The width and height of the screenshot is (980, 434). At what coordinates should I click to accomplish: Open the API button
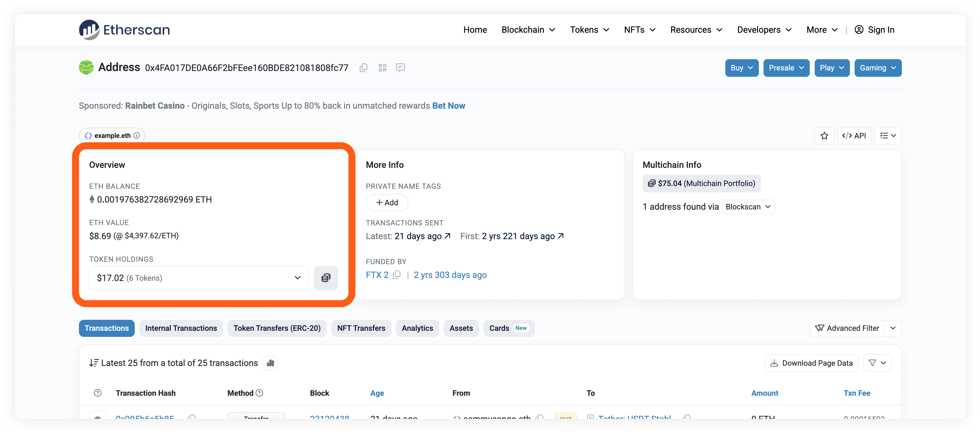[x=854, y=136]
